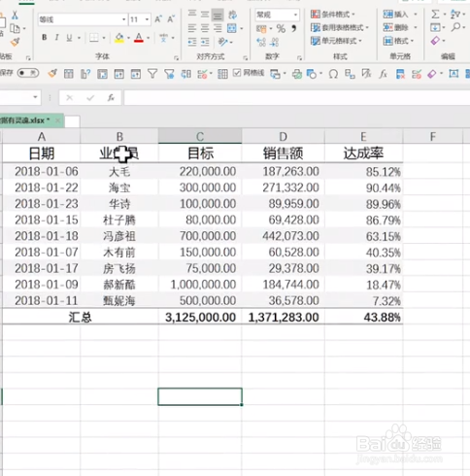470x476 pixels.
Task: Select column C header
Action: 200,137
